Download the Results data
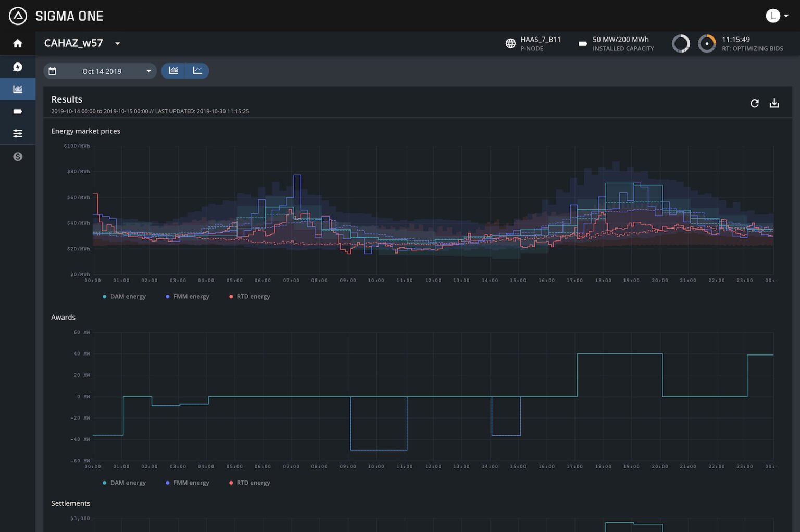The width and height of the screenshot is (800, 532). click(774, 103)
